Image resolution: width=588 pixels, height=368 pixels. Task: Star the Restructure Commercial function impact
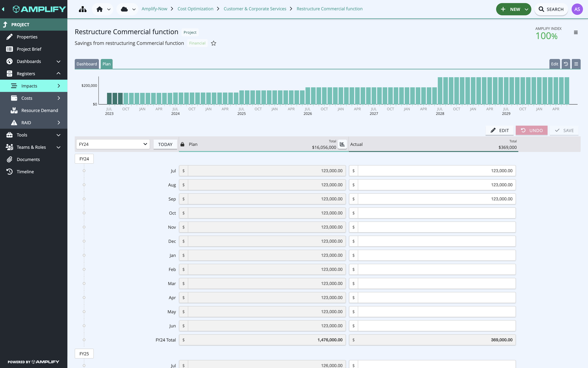[x=214, y=43]
